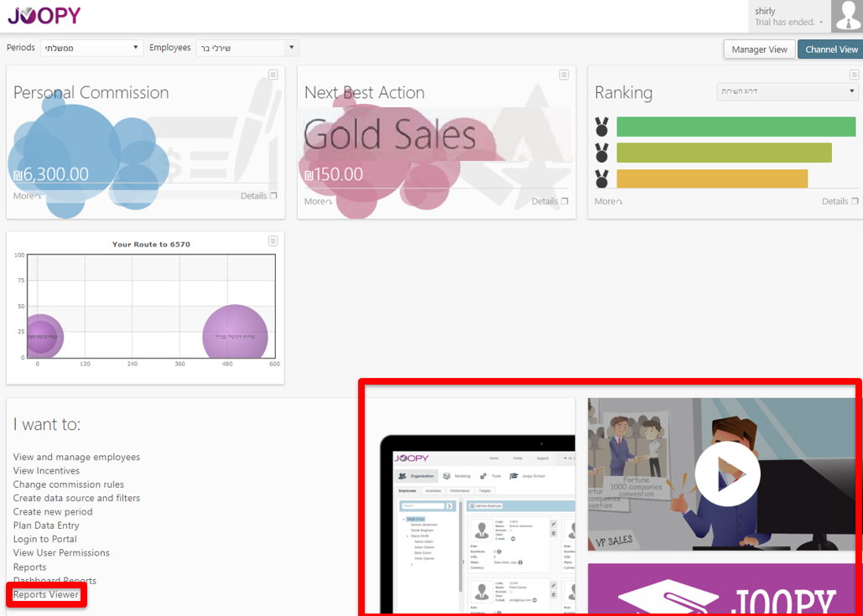Click third medal icon in Ranking
The height and width of the screenshot is (616, 863).
601,179
